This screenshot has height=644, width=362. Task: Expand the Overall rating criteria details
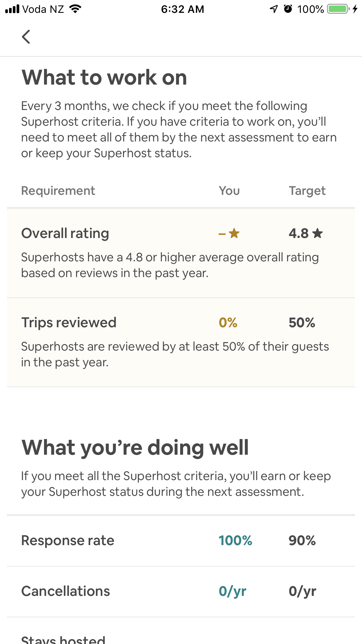(x=175, y=251)
